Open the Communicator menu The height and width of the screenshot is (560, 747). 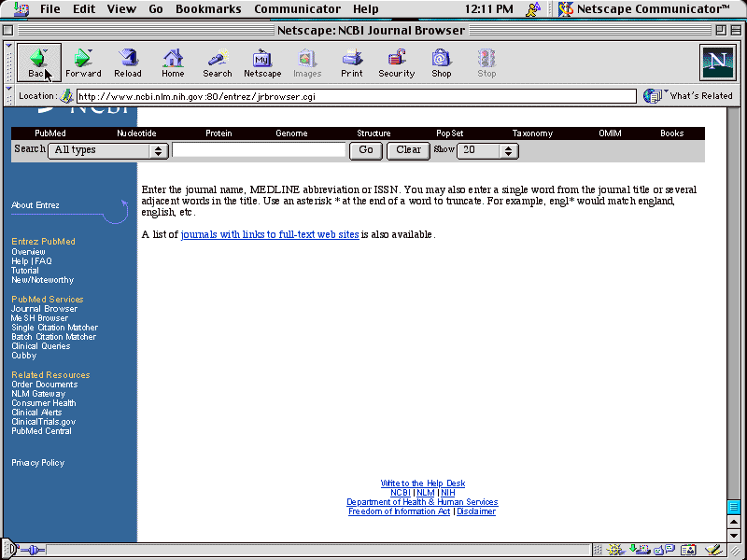point(297,9)
